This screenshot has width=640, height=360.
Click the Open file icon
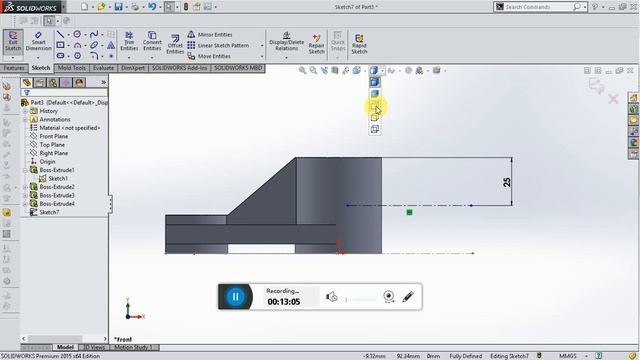coord(101,7)
